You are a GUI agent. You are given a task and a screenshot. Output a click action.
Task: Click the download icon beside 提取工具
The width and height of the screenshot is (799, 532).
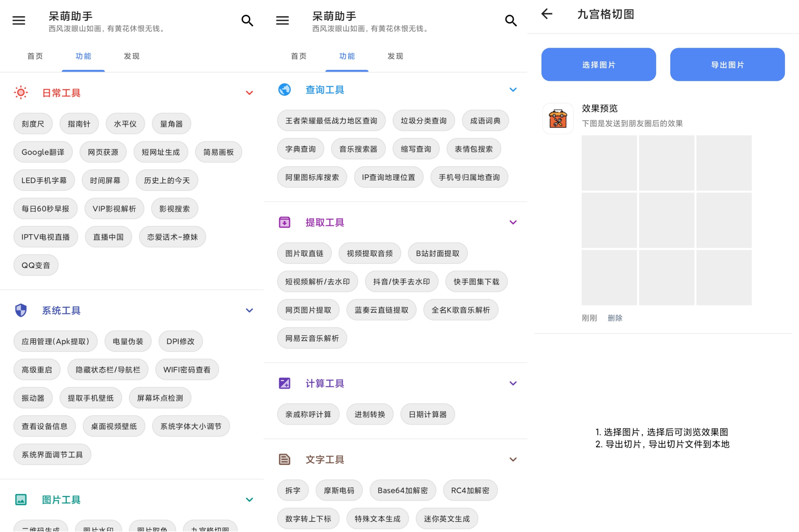click(x=285, y=222)
